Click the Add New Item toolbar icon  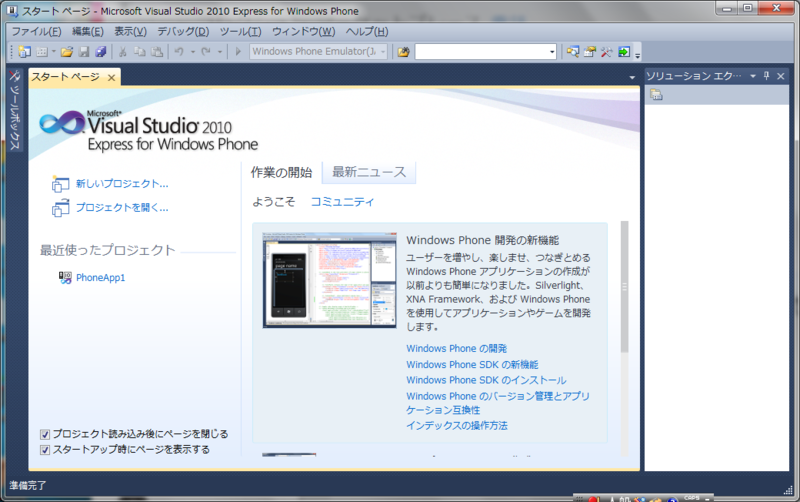(x=42, y=52)
